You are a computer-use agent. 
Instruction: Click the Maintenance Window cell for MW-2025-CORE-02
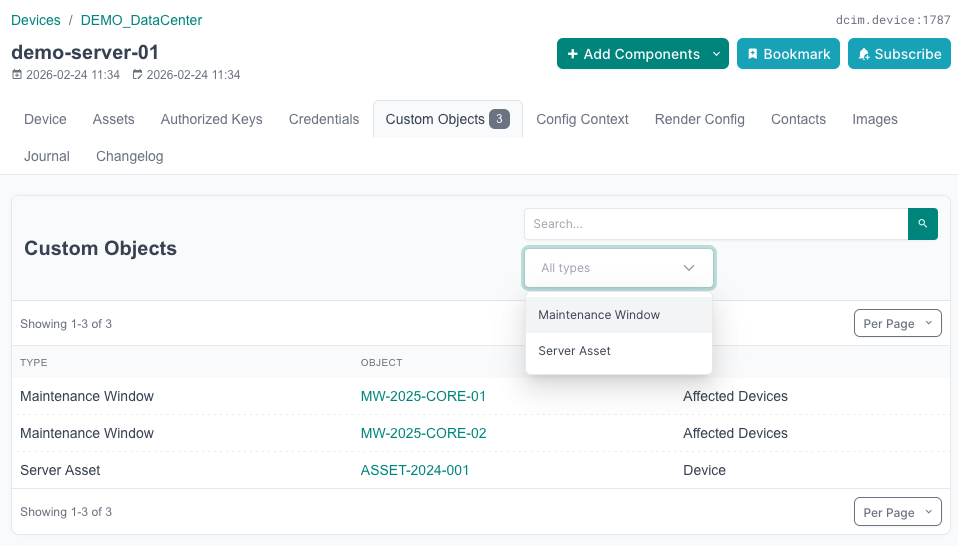tap(87, 433)
